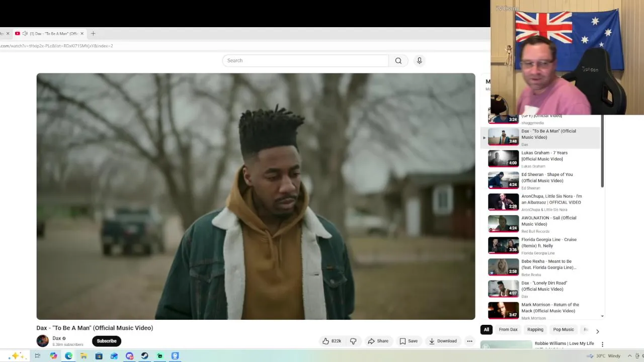This screenshot has width=644, height=362.
Task: Activate voice search microphone icon
Action: click(419, 61)
